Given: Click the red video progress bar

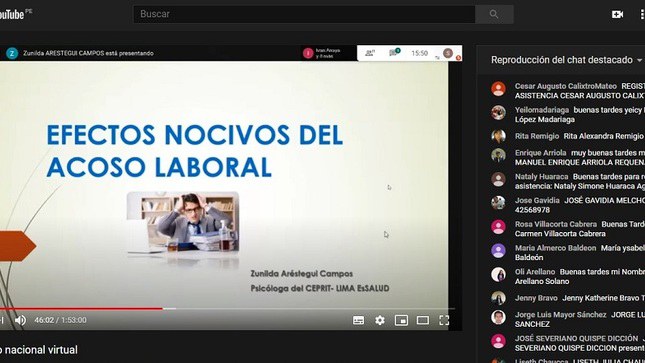Looking at the screenshot, I should 81,308.
